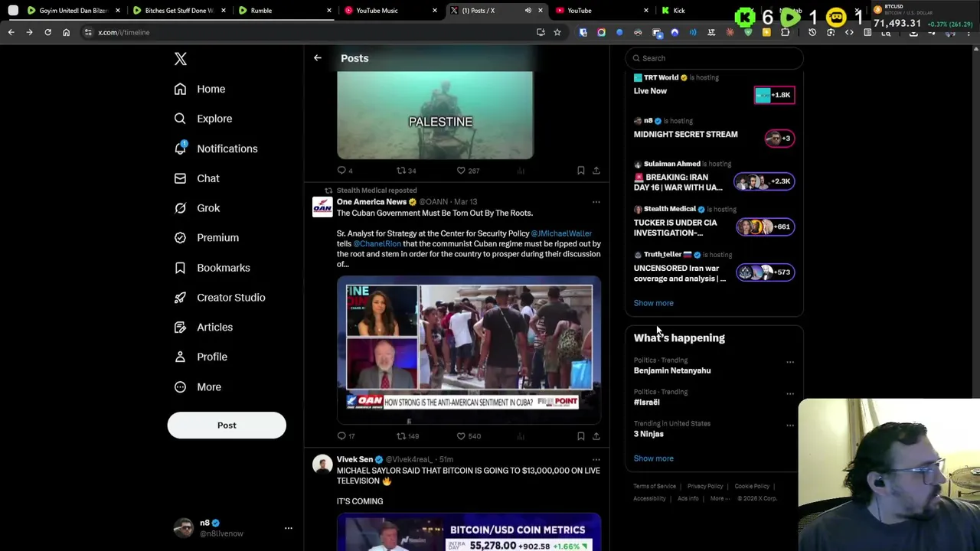Open options for Benjamin Netanyahu trend
The width and height of the screenshot is (980, 551).
click(x=790, y=362)
